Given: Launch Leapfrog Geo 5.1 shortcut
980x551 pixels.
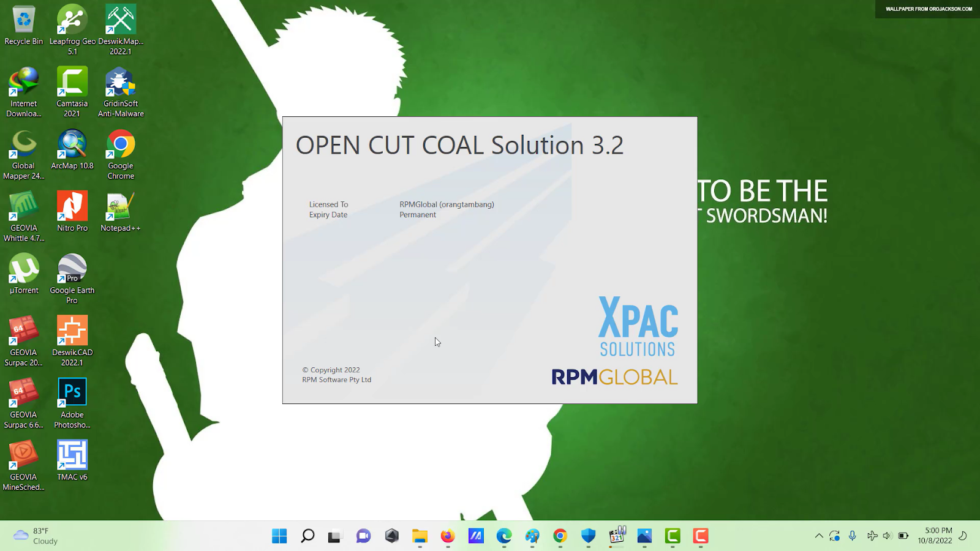Looking at the screenshot, I should [x=72, y=29].
